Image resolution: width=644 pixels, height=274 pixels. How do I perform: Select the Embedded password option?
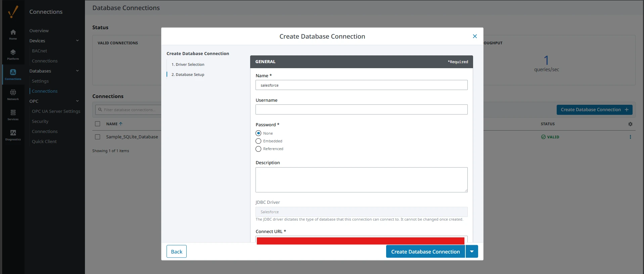click(258, 141)
